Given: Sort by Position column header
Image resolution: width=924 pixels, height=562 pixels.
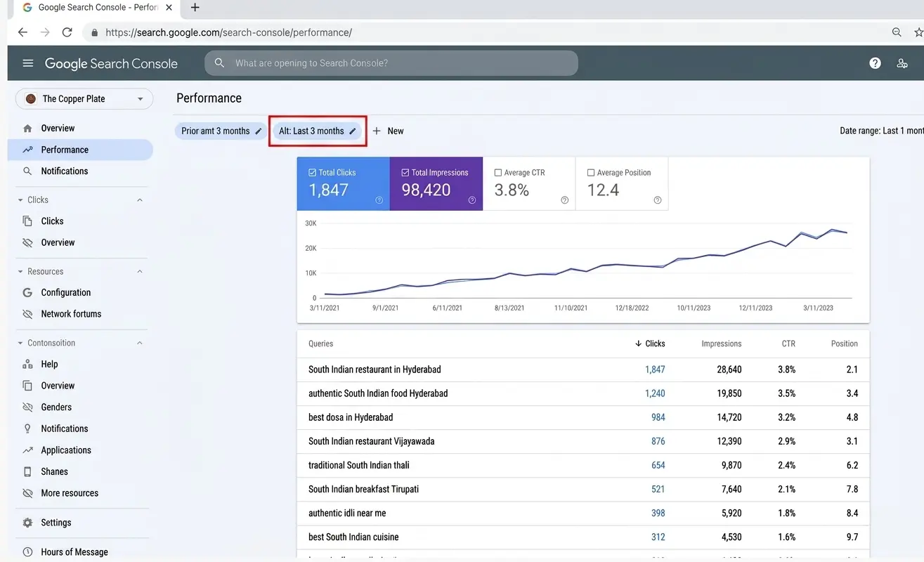Looking at the screenshot, I should coord(845,344).
